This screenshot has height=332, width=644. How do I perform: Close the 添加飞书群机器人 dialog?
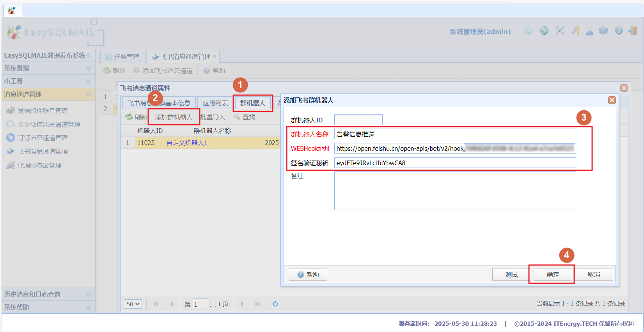612,100
